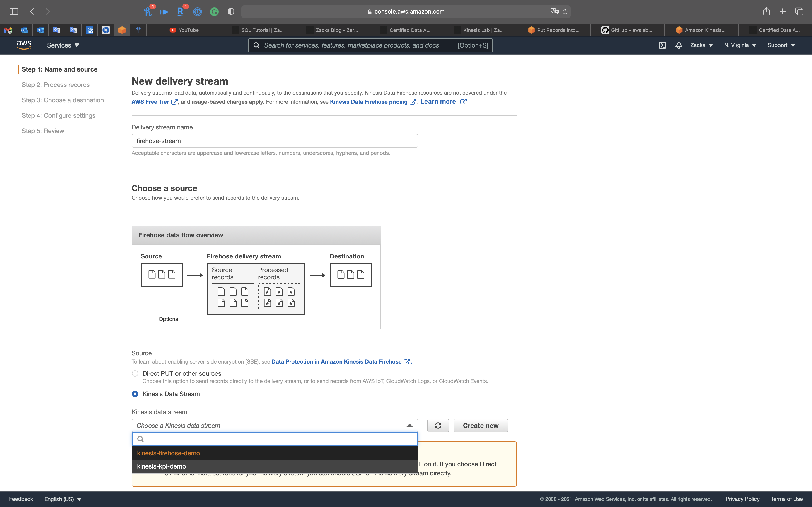Viewport: 812px width, 507px height.
Task: Open the Kinesis Data Firehose pricing link
Action: 368,102
